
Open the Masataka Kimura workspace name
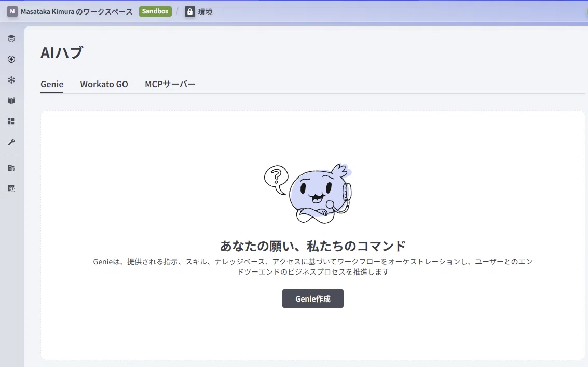[x=76, y=11]
